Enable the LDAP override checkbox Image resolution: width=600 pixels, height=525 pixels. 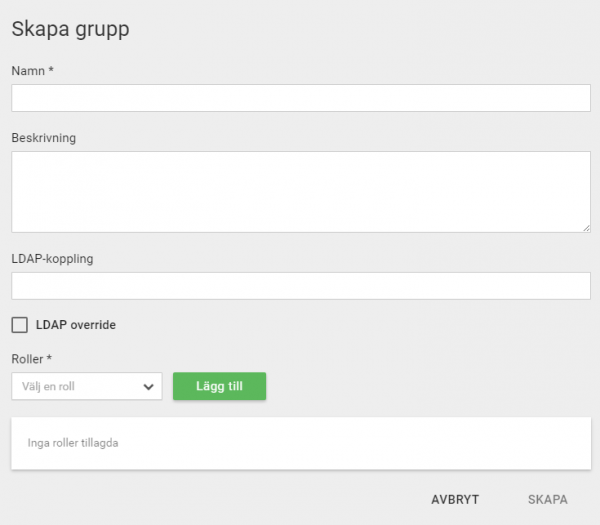point(20,325)
